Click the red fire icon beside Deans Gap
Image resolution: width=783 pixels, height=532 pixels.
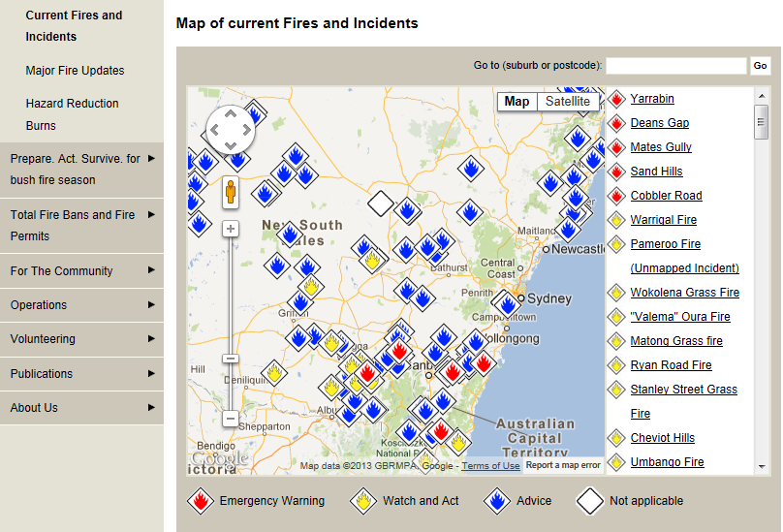pyautogui.click(x=616, y=123)
